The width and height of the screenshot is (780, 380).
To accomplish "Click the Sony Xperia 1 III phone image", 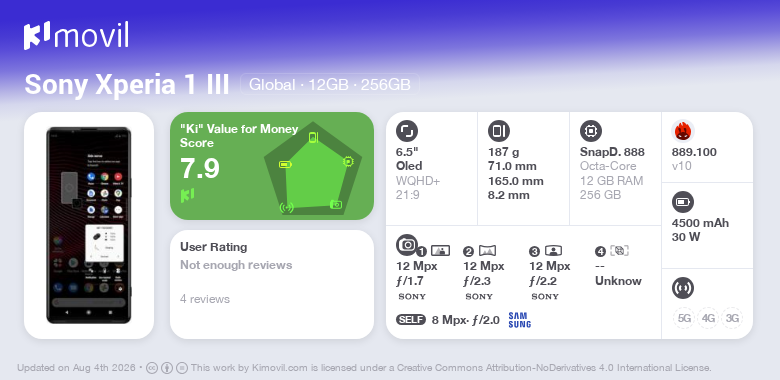I will (89, 225).
